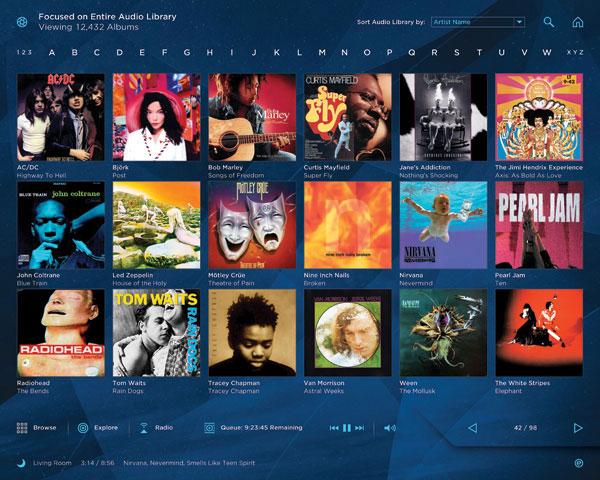Screen dimensions: 600x480
Task: Click 'Focused on Entire Audio Library' title
Action: (108, 17)
